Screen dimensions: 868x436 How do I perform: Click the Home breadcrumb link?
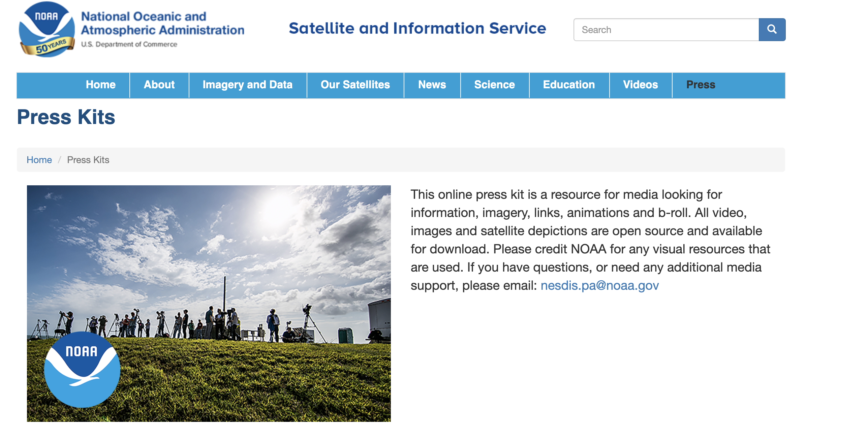pos(39,160)
